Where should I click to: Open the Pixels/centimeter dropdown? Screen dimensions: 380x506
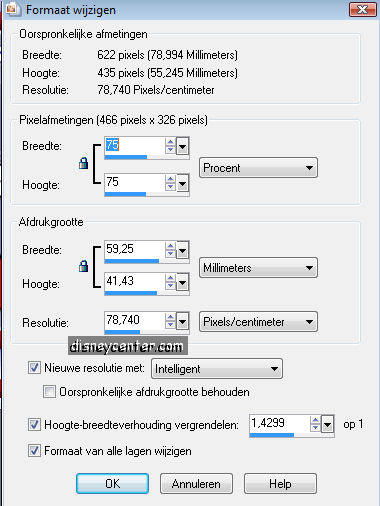(258, 322)
